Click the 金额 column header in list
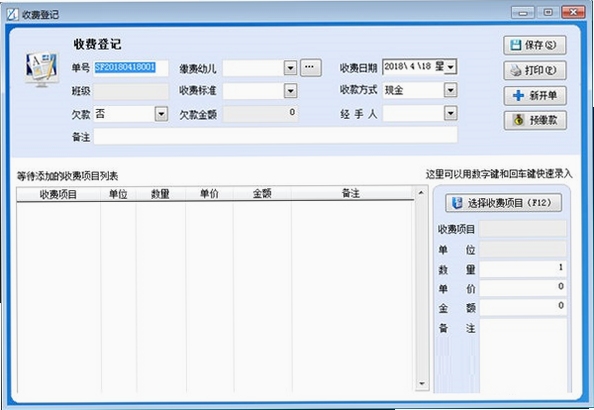The height and width of the screenshot is (410, 594). (262, 194)
